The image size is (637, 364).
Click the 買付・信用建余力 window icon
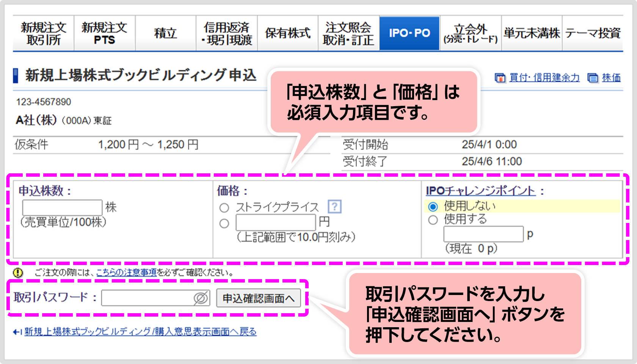tap(500, 78)
